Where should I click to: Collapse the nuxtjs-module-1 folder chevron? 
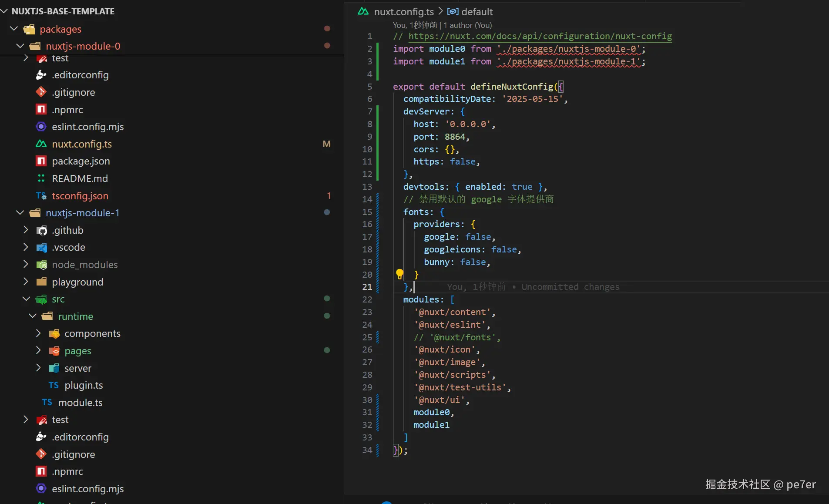20,212
